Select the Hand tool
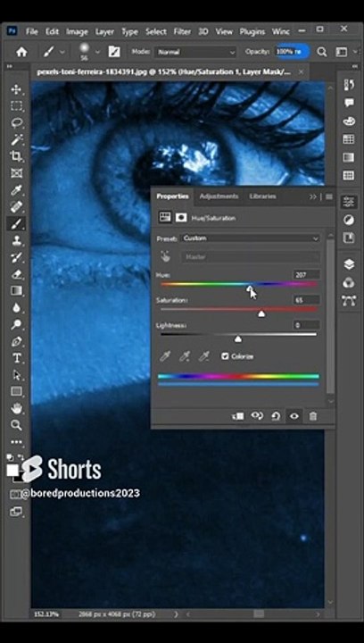This screenshot has height=643, width=364. [x=16, y=408]
